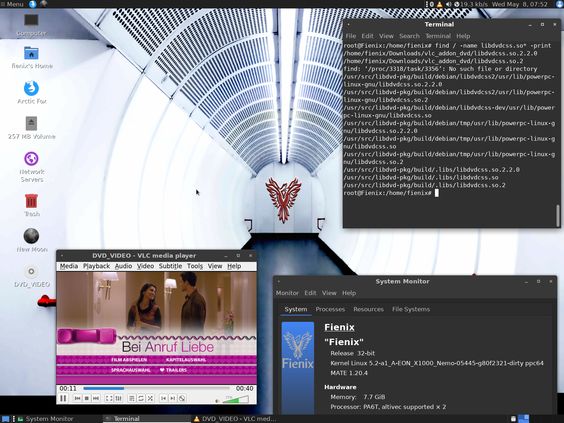
Task: Open the Search menu in Terminal
Action: [409, 36]
